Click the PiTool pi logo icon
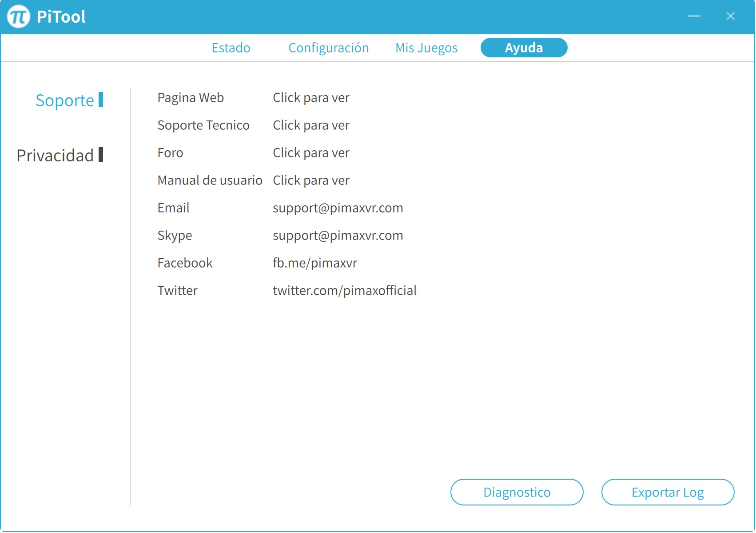Image resolution: width=756 pixels, height=533 pixels. point(19,16)
